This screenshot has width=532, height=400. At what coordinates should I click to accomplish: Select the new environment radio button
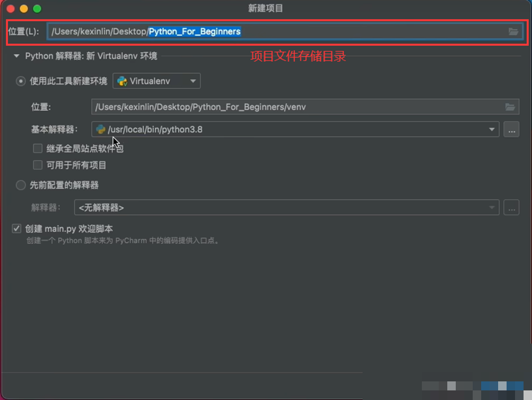click(21, 81)
